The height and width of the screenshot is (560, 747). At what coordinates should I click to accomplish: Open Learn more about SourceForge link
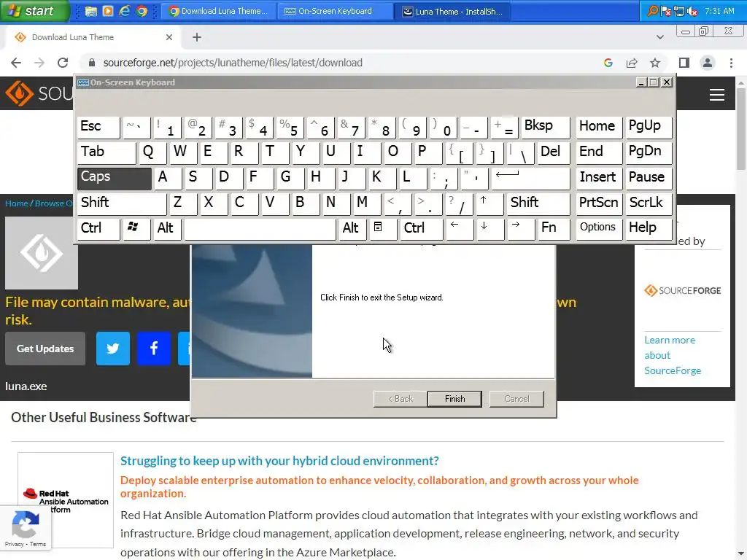click(x=673, y=355)
